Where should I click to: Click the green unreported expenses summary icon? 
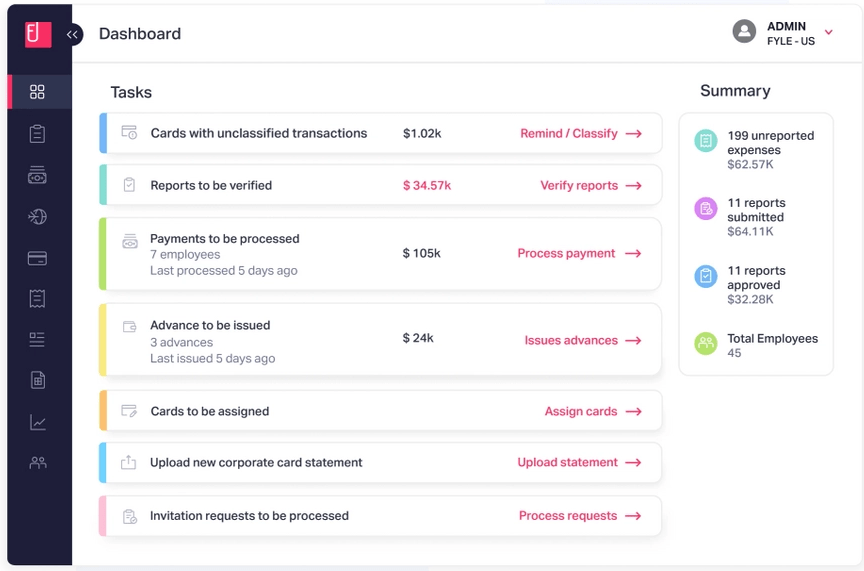tap(705, 141)
